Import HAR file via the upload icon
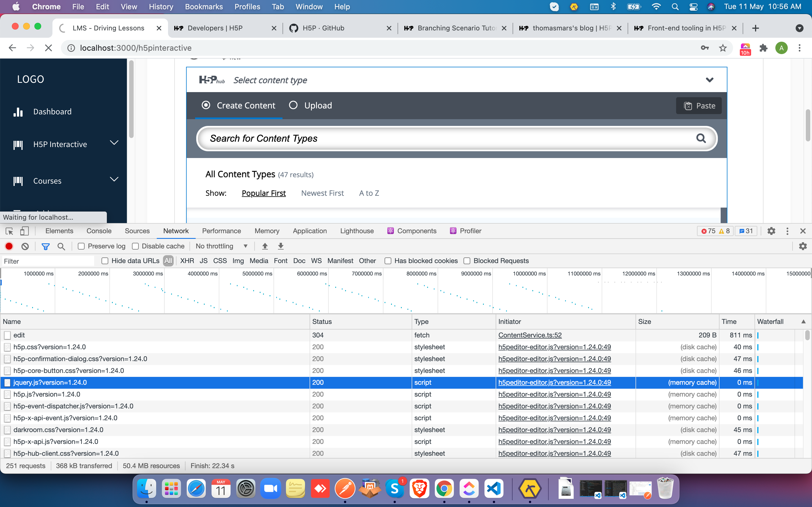The width and height of the screenshot is (812, 507). pos(265,246)
